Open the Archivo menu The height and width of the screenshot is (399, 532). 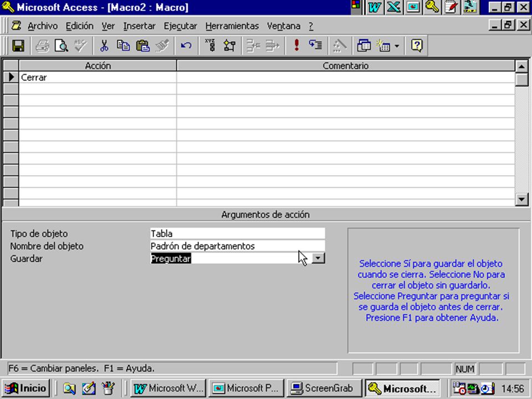point(43,26)
